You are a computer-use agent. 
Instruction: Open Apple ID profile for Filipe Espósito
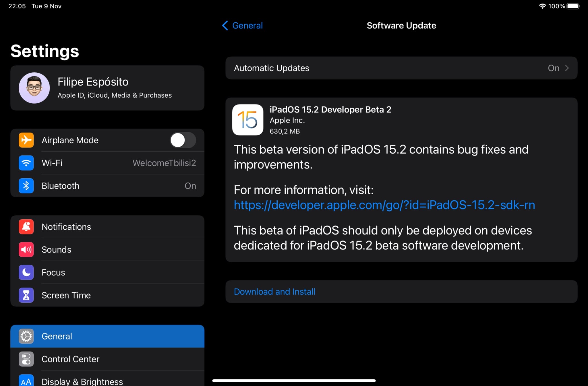[107, 88]
